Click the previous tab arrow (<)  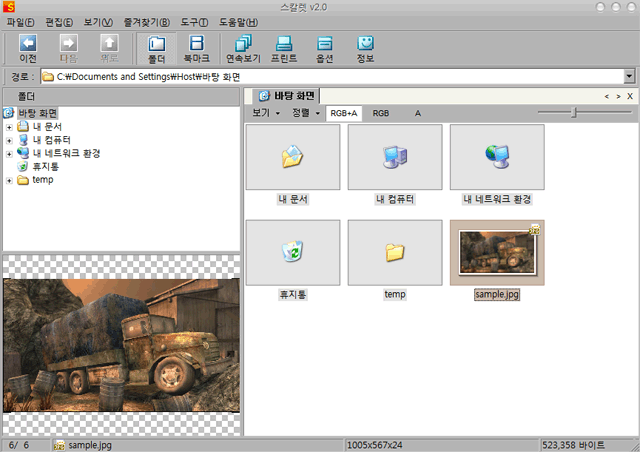tap(607, 96)
